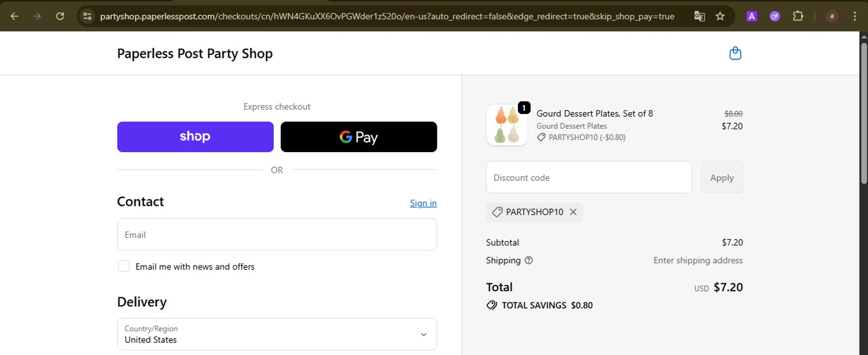Open the browser extensions puzzle icon
The height and width of the screenshot is (355, 868).
point(798,16)
